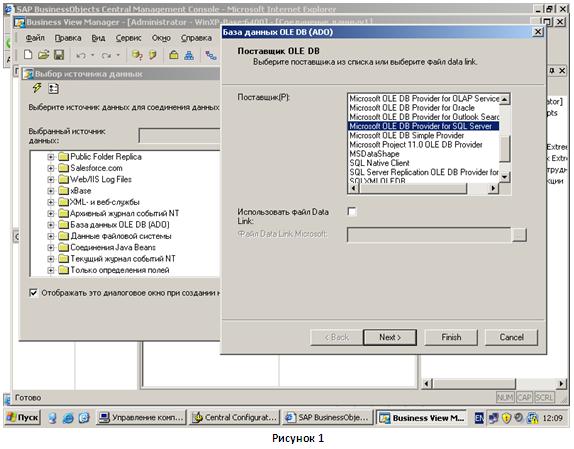Toggle the 'Отображать это диалоговое окно' checkbox

(33, 293)
